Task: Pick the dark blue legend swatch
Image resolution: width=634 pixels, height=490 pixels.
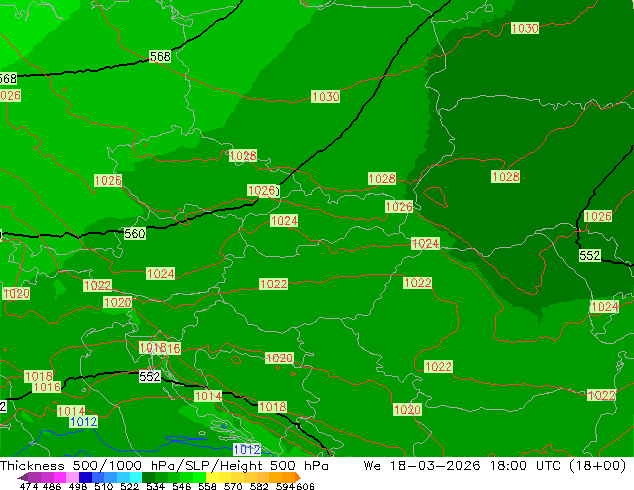Action: click(85, 477)
